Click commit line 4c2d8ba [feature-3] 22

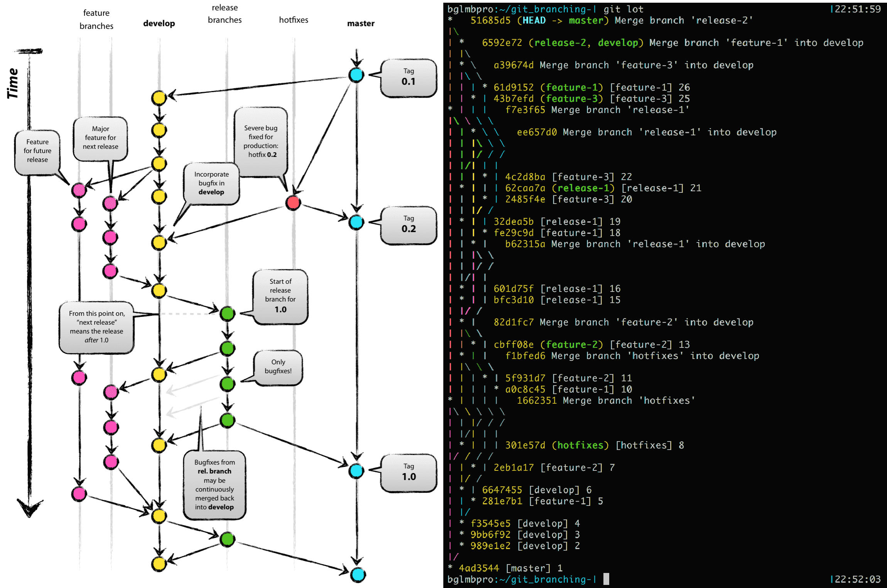(x=569, y=177)
